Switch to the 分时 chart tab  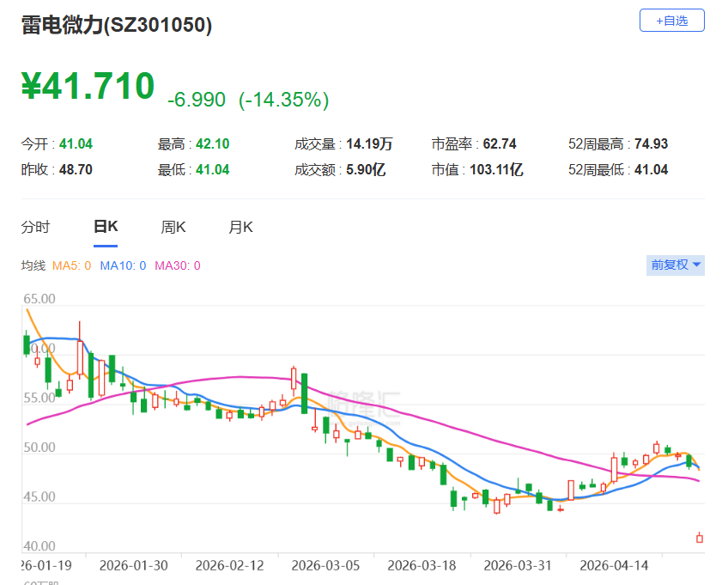tap(34, 226)
